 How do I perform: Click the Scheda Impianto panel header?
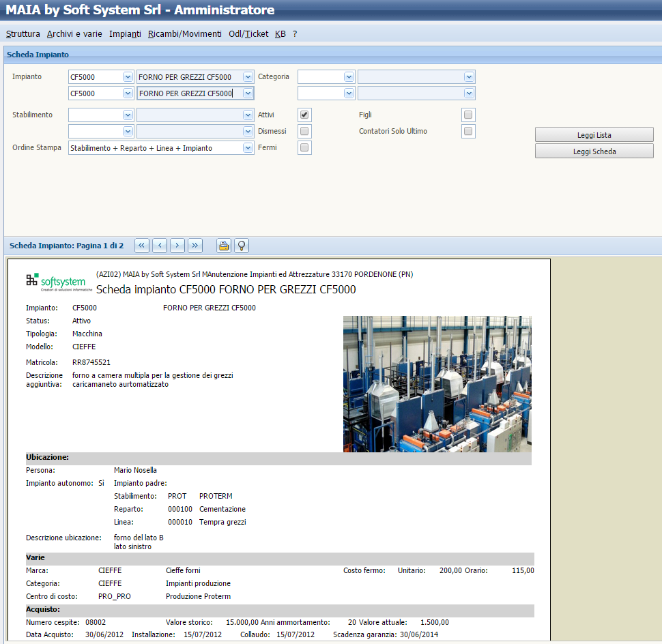pos(332,55)
